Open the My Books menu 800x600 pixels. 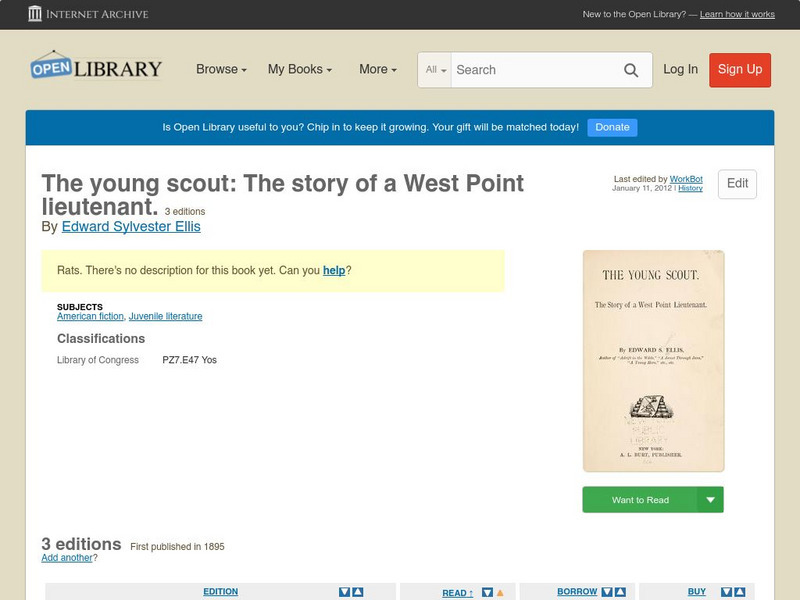pos(300,70)
